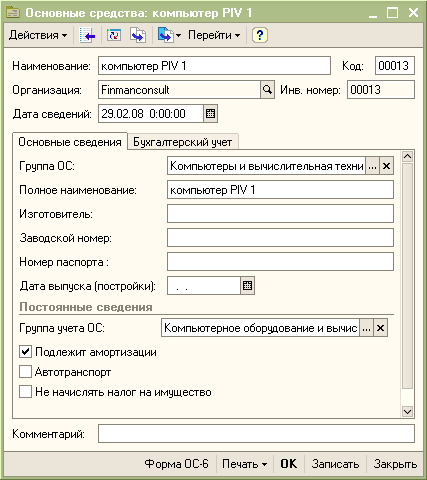
Task: Switch to Бухгалтерский учет tab
Action: click(x=183, y=142)
